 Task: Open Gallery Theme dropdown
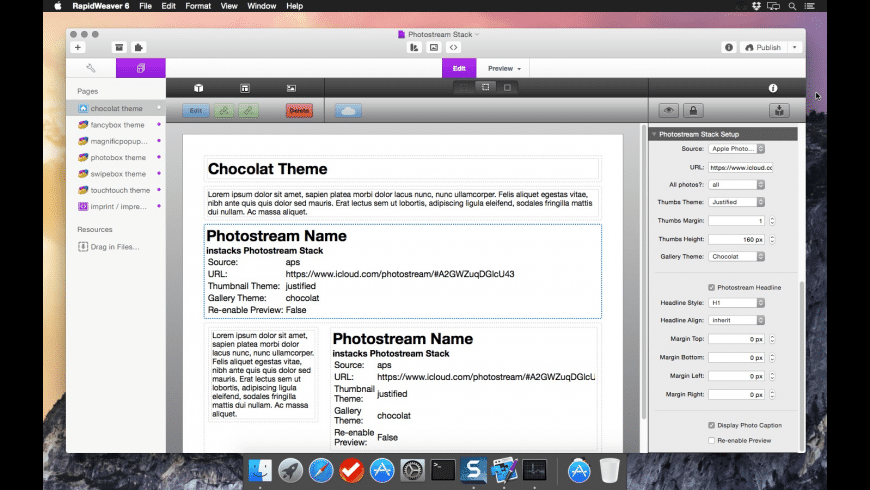click(736, 256)
